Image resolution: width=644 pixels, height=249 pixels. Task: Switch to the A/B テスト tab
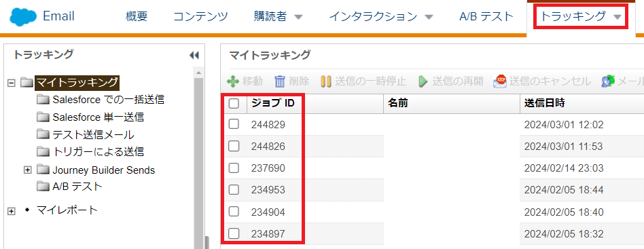(486, 17)
